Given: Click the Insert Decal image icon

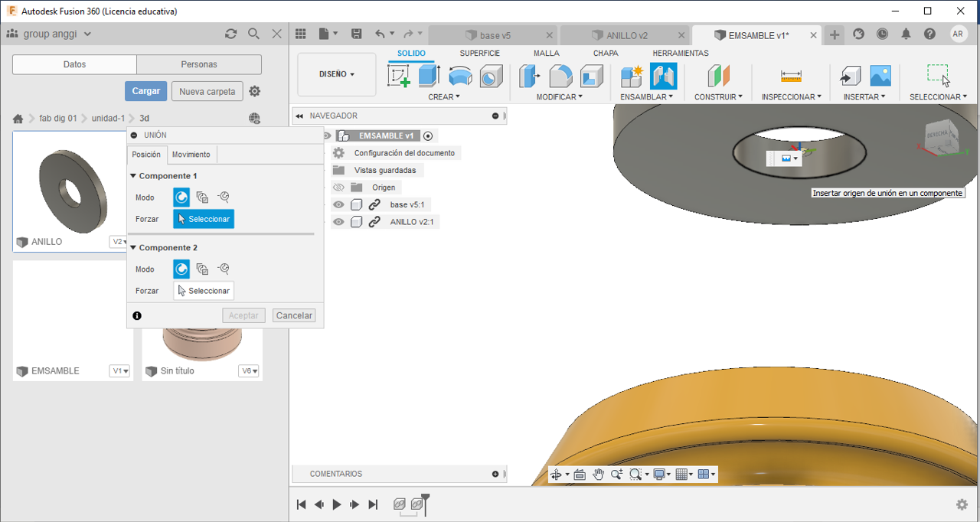Looking at the screenshot, I should click(x=880, y=76).
